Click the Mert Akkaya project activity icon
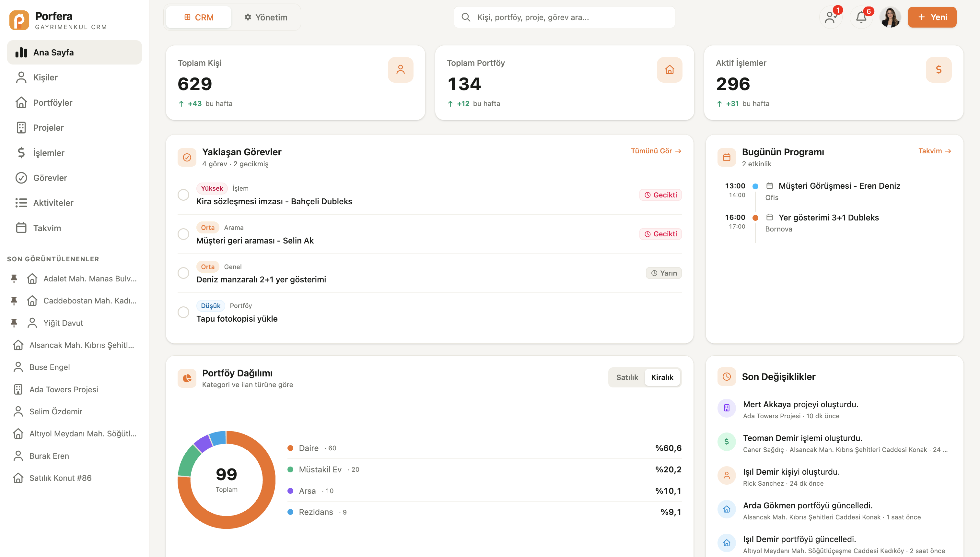The height and width of the screenshot is (557, 980). click(x=727, y=408)
